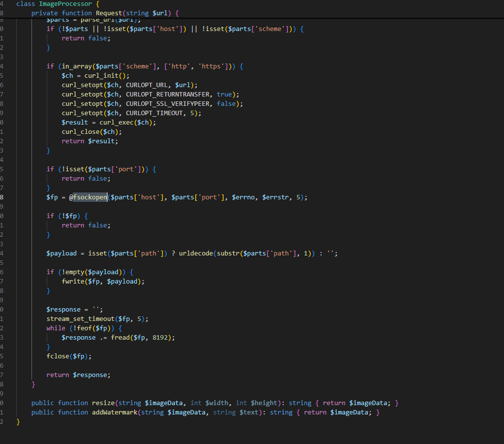Click the urldecode function call
Screen dimensions: 504x444
pos(195,254)
